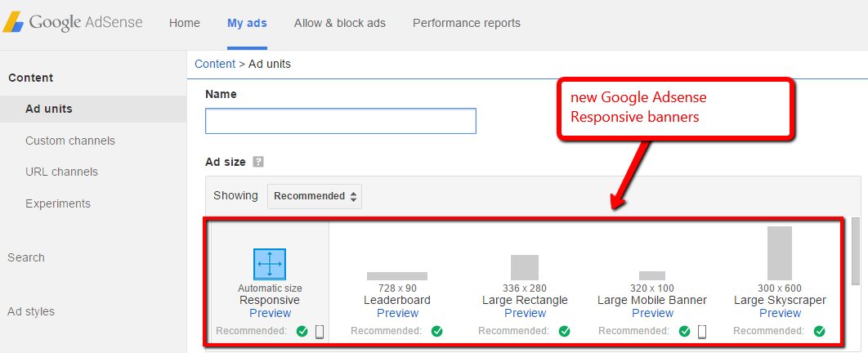Open the Showing Recommended dropdown
This screenshot has width=868, height=353.
coord(315,196)
